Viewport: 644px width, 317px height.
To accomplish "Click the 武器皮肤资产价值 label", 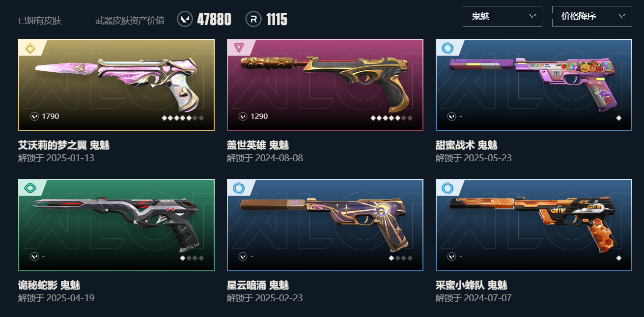I will pyautogui.click(x=130, y=20).
